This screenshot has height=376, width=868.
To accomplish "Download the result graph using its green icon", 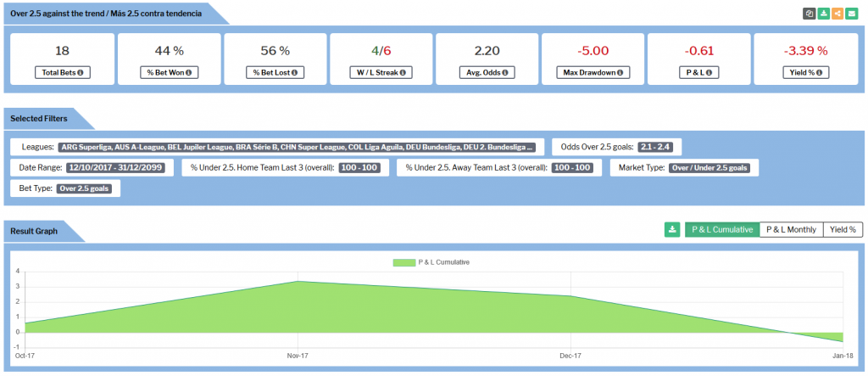I will click(x=672, y=229).
